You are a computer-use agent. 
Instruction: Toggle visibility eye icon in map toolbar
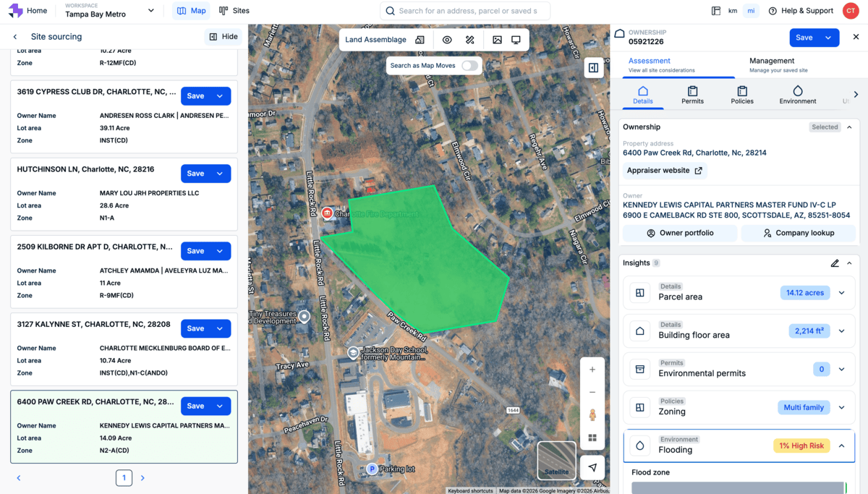point(447,40)
